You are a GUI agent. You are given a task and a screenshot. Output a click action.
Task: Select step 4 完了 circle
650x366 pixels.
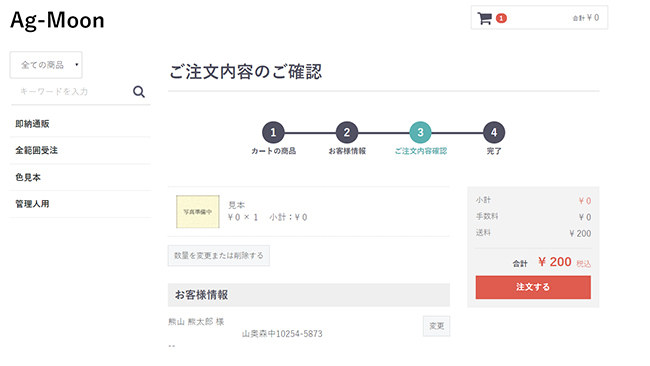click(x=494, y=133)
